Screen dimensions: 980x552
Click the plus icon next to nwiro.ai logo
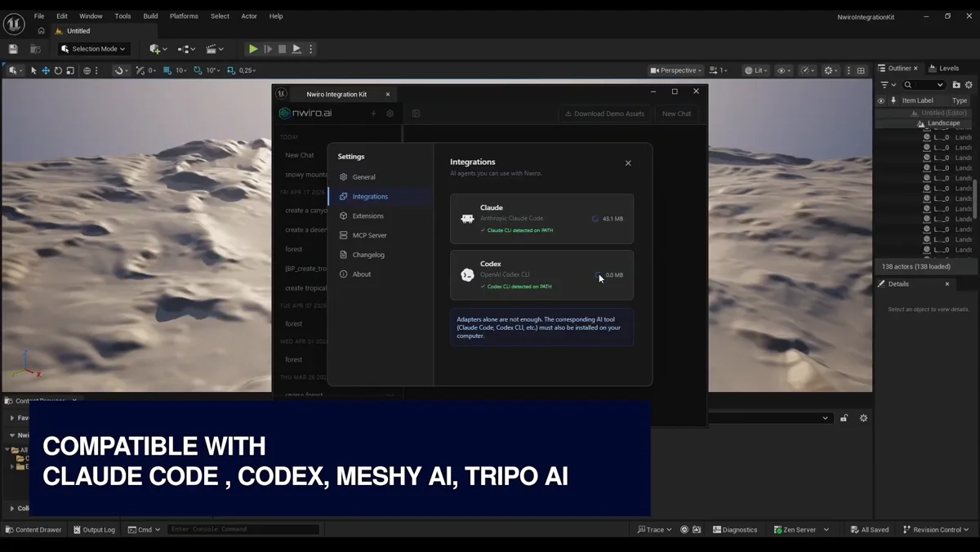tap(373, 114)
